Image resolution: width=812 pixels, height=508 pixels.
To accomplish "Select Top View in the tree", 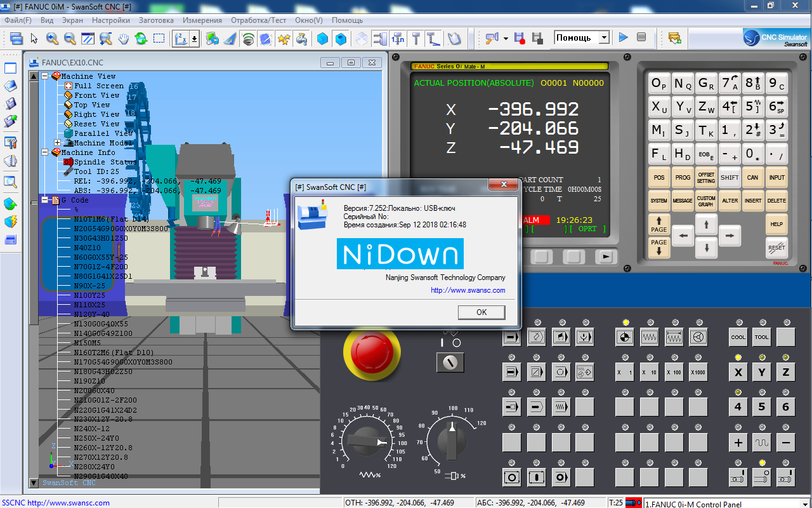I will (92, 105).
